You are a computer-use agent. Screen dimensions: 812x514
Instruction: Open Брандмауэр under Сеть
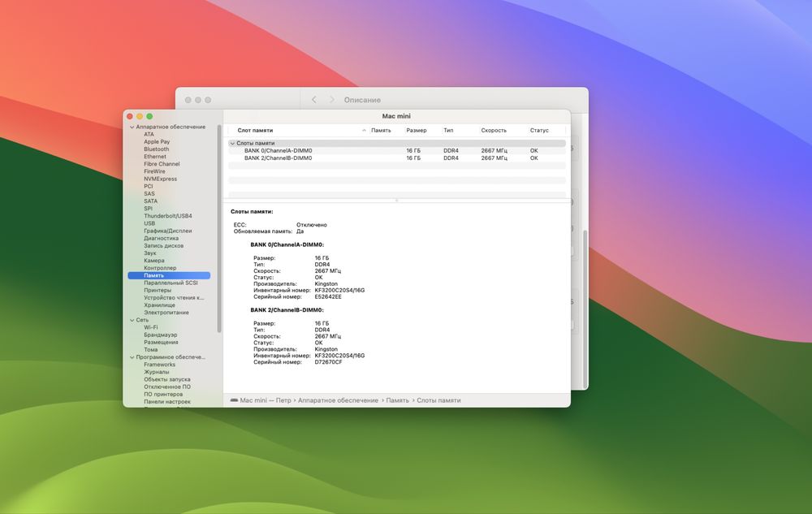161,335
